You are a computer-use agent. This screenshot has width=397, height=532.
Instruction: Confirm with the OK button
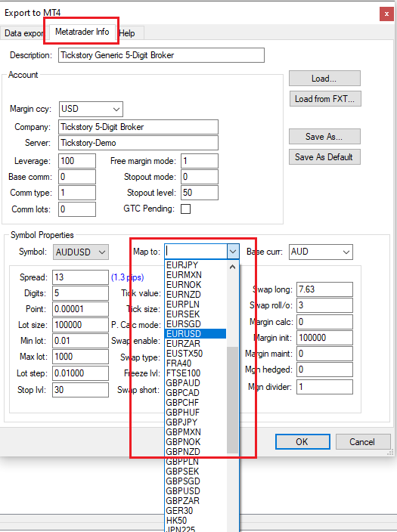[x=302, y=442]
